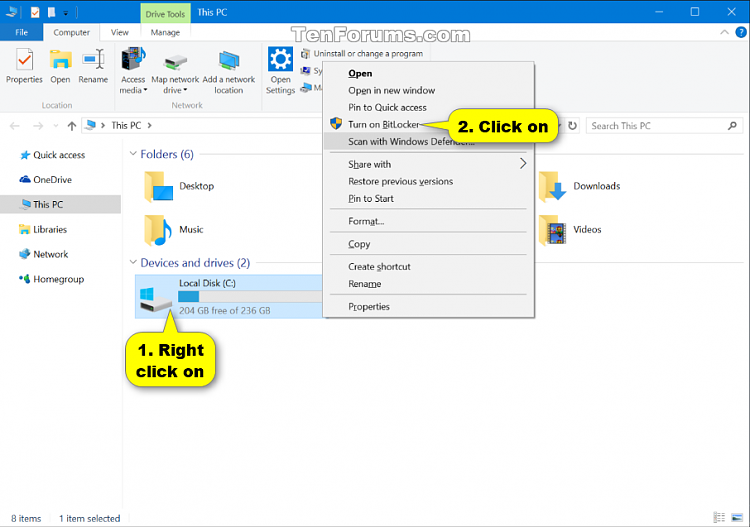750x527 pixels.
Task: Click the Local Disk (C:) usage bar
Action: pos(250,296)
